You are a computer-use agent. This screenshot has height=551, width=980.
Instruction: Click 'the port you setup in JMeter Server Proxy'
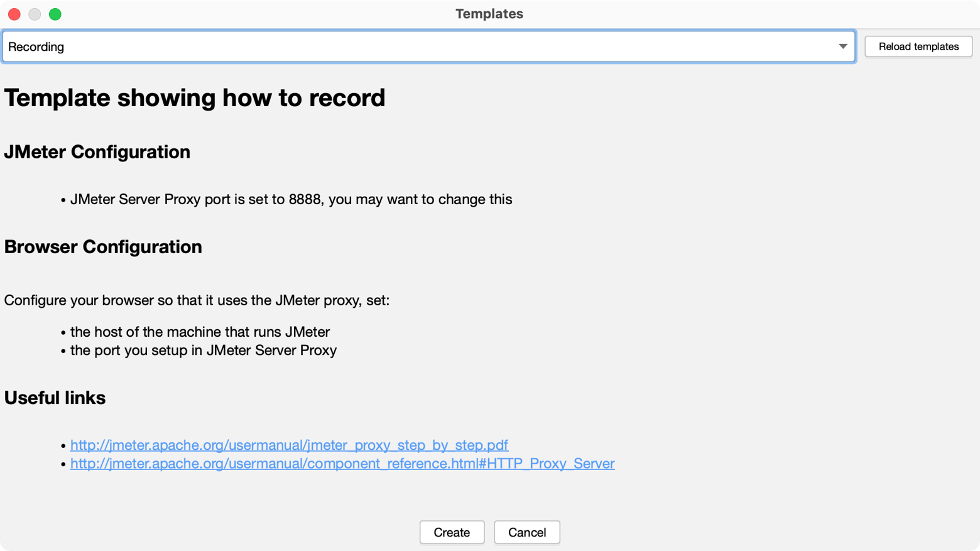(204, 350)
